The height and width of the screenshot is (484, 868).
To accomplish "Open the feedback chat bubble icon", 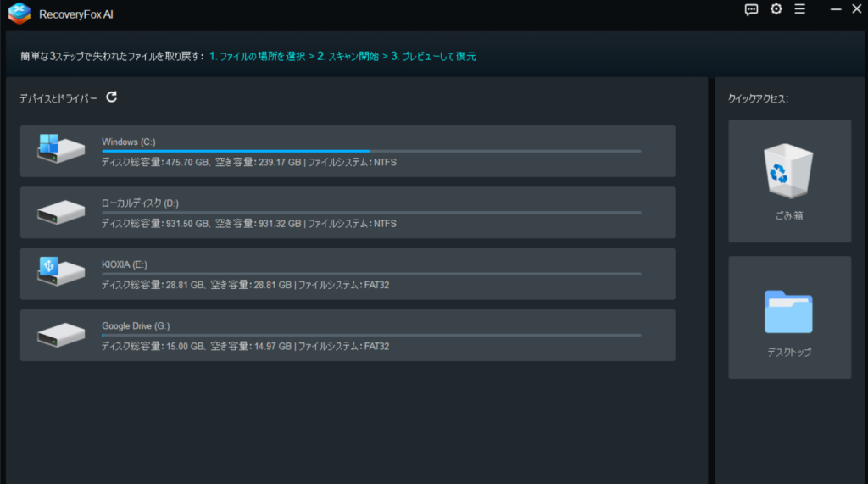I will [751, 9].
